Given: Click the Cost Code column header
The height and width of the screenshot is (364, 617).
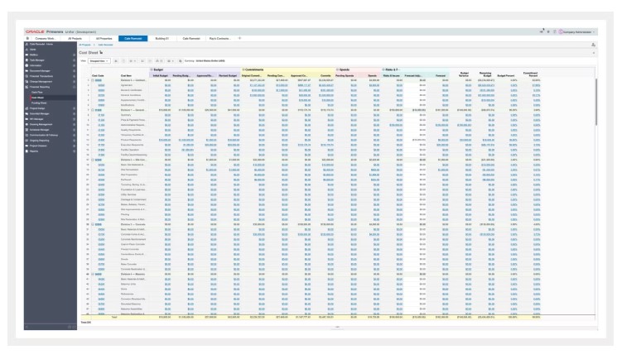Looking at the screenshot, I should click(x=98, y=75).
